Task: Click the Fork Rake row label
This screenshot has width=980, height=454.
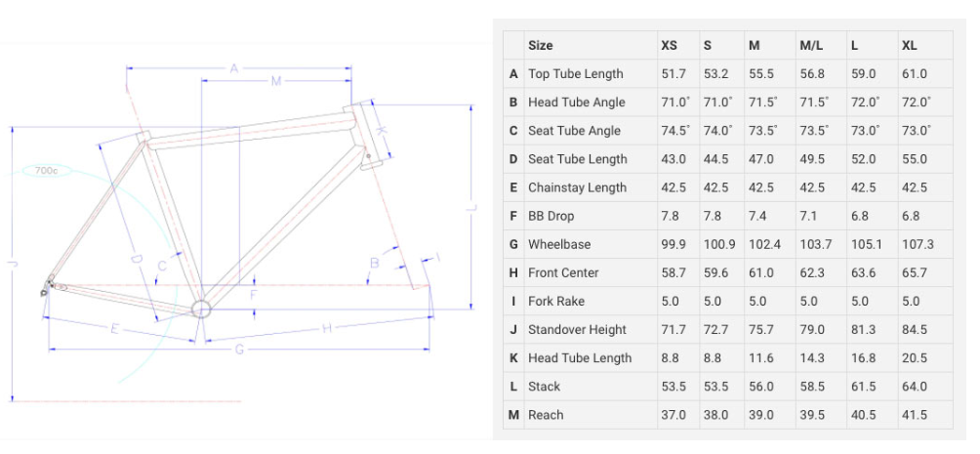Action: (x=556, y=302)
